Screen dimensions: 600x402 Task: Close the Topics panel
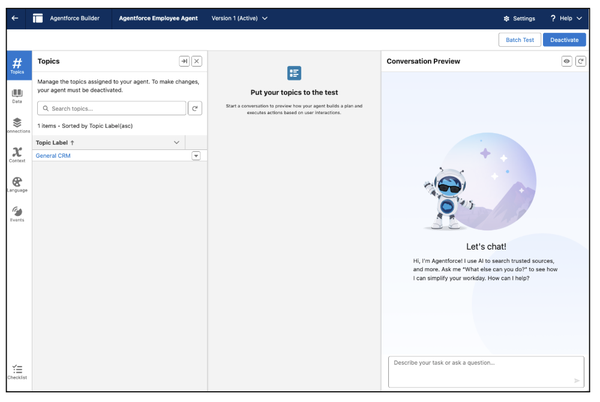pyautogui.click(x=197, y=61)
